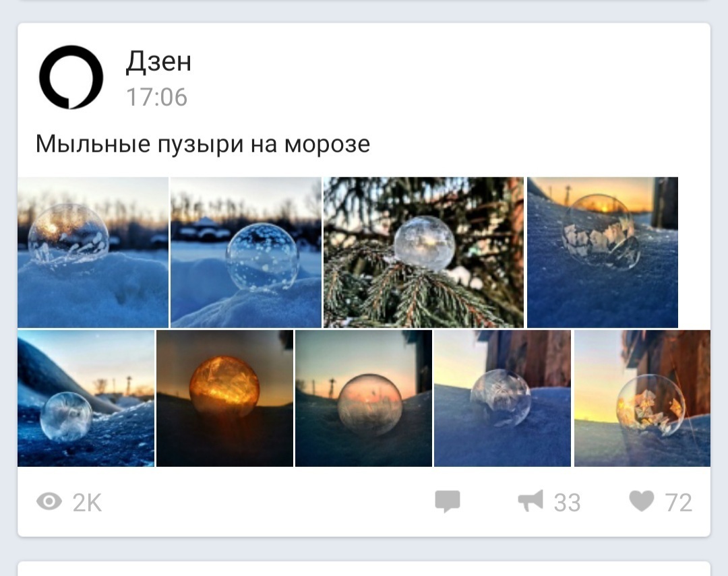The image size is (728, 576).
Task: Open photo of feathery bubble by wooden wall
Action: point(502,398)
